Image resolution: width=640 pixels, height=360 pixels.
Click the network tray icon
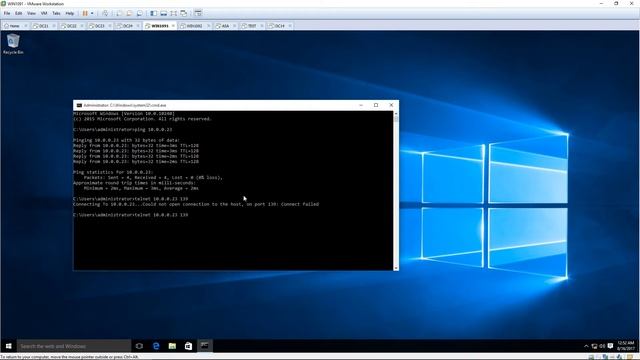[594, 346]
